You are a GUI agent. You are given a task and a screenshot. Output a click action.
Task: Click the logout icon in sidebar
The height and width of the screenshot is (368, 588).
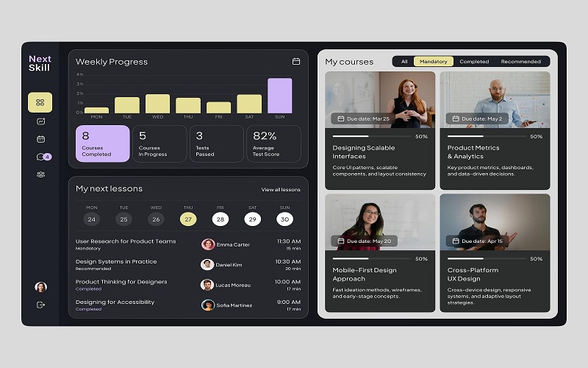click(40, 305)
